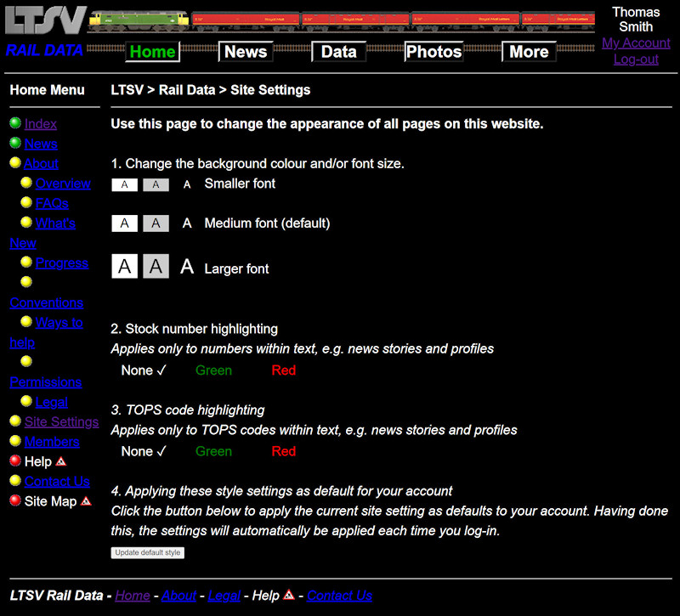Expand the Conventions menu entry
Image resolution: width=680 pixels, height=616 pixels.
point(46,302)
